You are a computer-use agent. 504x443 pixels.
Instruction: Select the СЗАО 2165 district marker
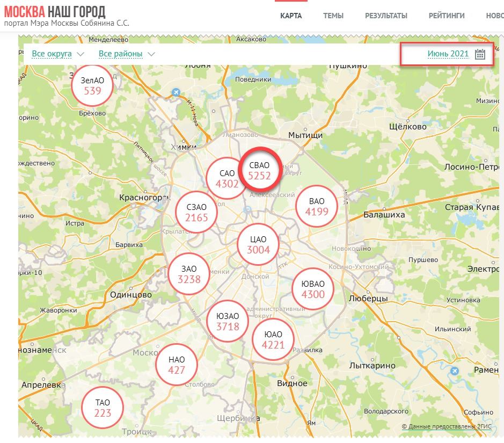196,212
